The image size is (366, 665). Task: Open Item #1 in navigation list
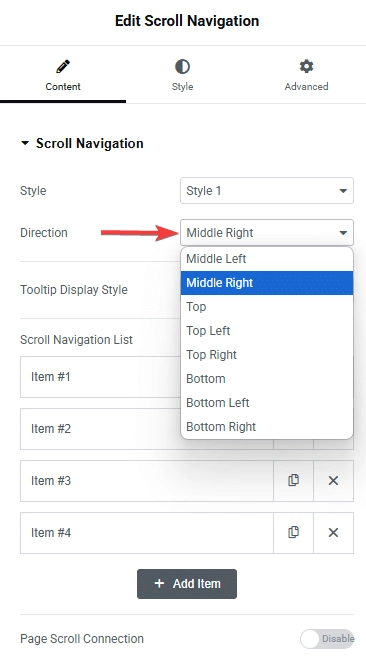[100, 377]
